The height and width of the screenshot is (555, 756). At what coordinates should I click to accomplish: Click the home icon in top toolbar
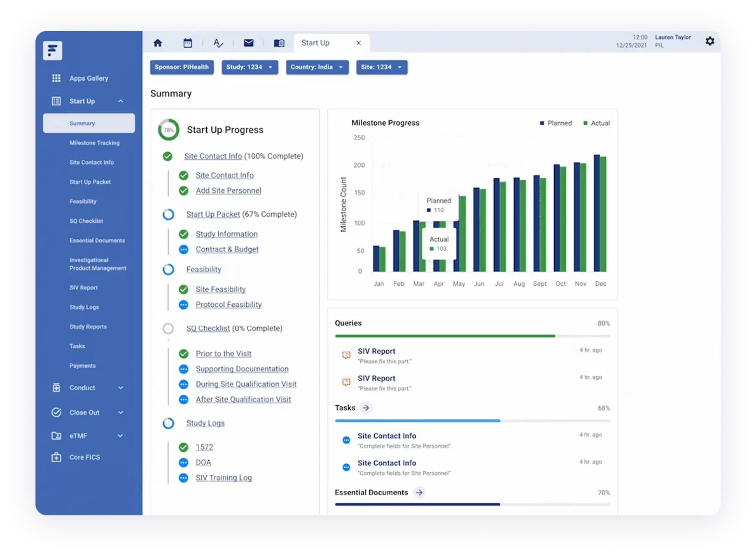[158, 43]
